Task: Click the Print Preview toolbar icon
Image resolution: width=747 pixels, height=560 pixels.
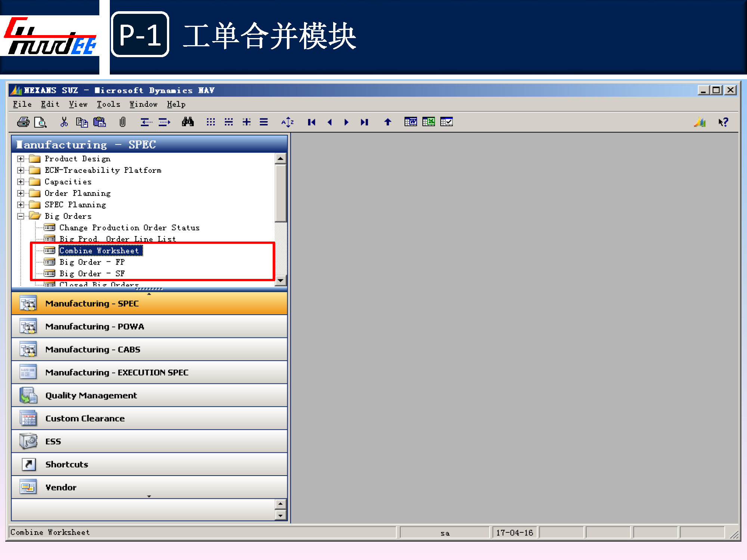Action: 40,122
